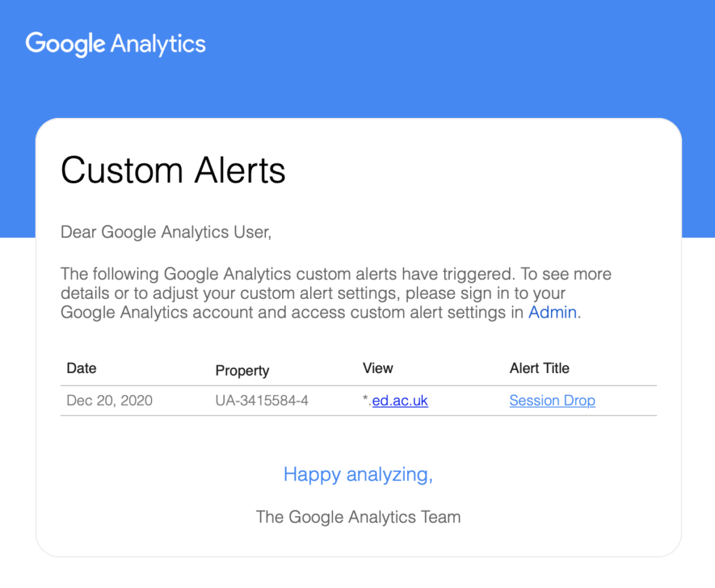The height and width of the screenshot is (588, 715).
Task: Click the Happy analyzing text
Action: coord(358,474)
